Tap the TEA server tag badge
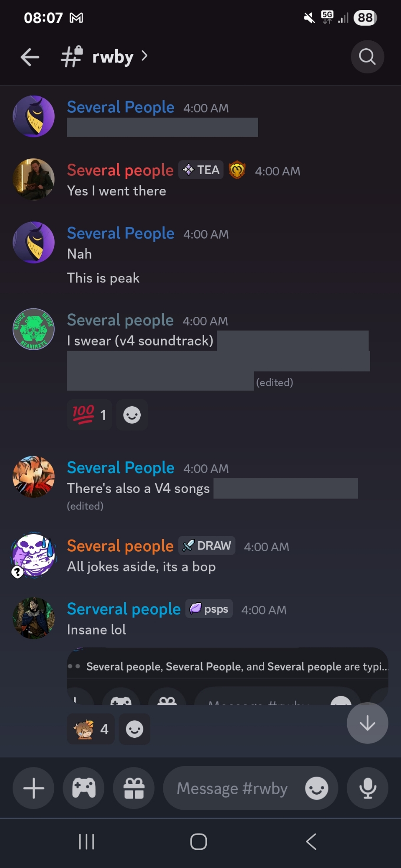 (201, 170)
